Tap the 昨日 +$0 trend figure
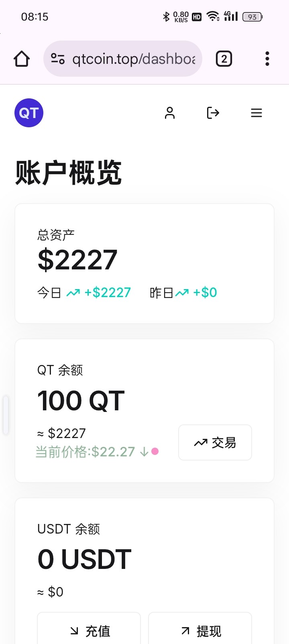The image size is (289, 644). (x=205, y=293)
